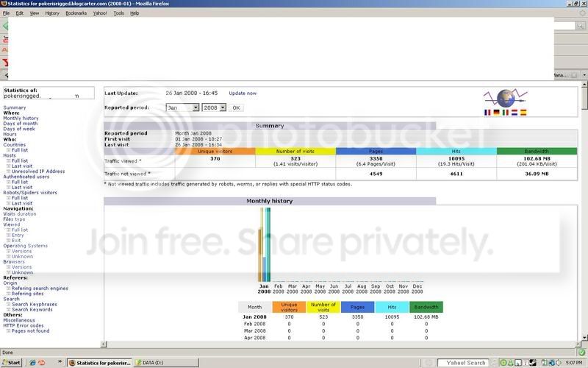This screenshot has width=588, height=368.
Task: Click the new-window icon beside Refering sites
Action: tap(8, 294)
